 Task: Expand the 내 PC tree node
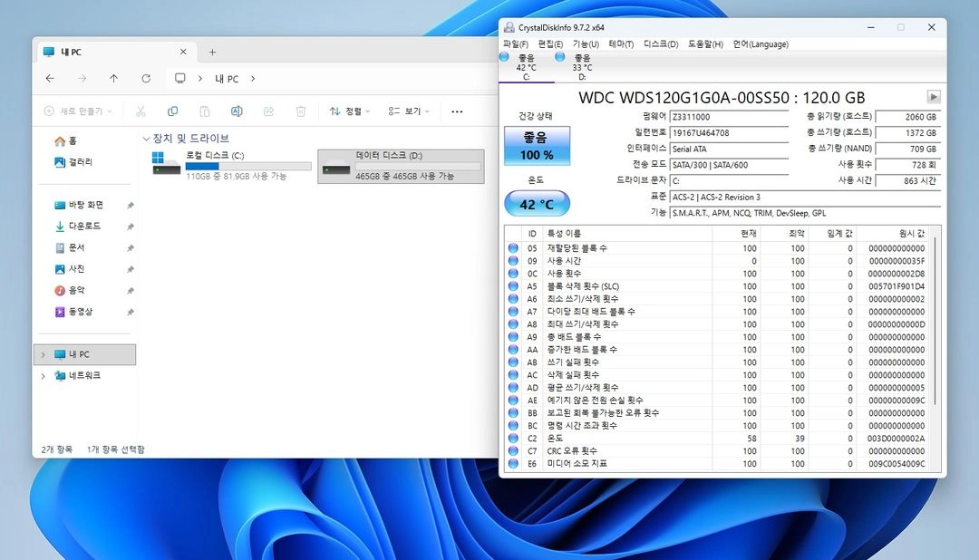44,354
